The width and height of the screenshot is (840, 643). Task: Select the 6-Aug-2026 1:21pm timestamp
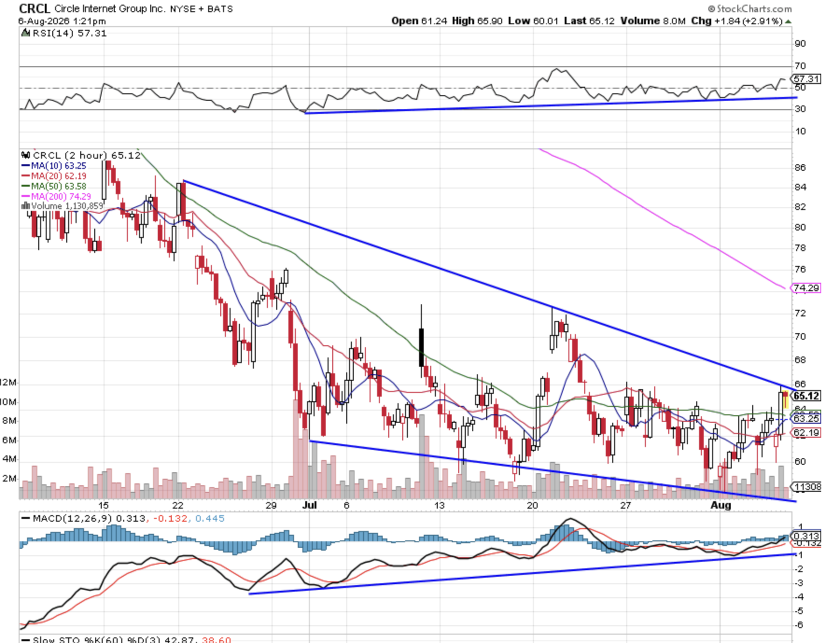pos(62,21)
